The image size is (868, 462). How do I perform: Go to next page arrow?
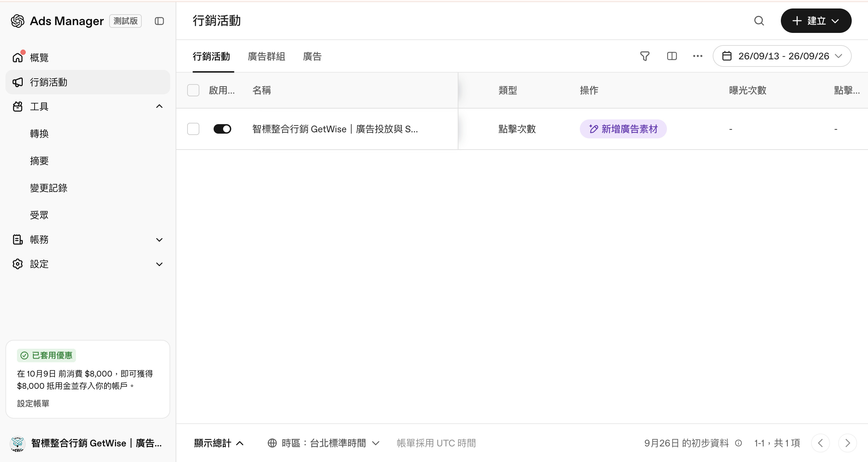[847, 443]
